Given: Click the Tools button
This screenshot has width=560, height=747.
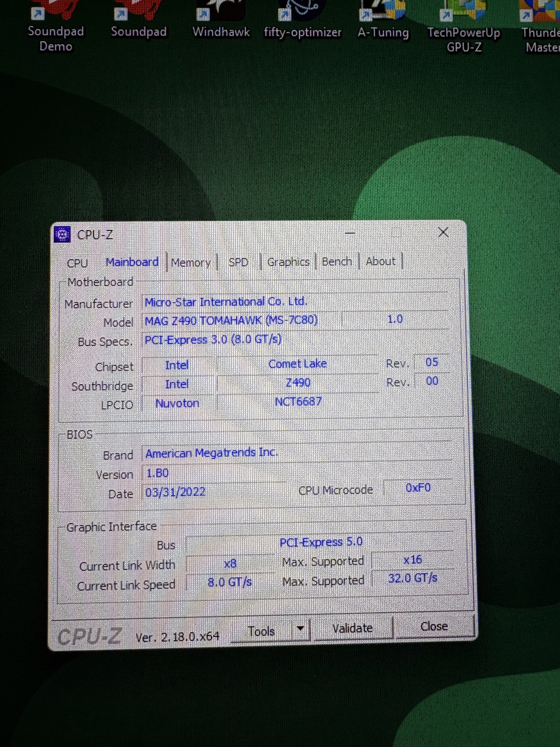Looking at the screenshot, I should coord(261,631).
